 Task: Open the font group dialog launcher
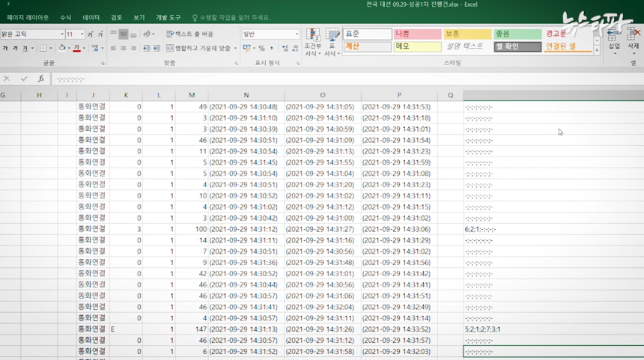(103, 64)
